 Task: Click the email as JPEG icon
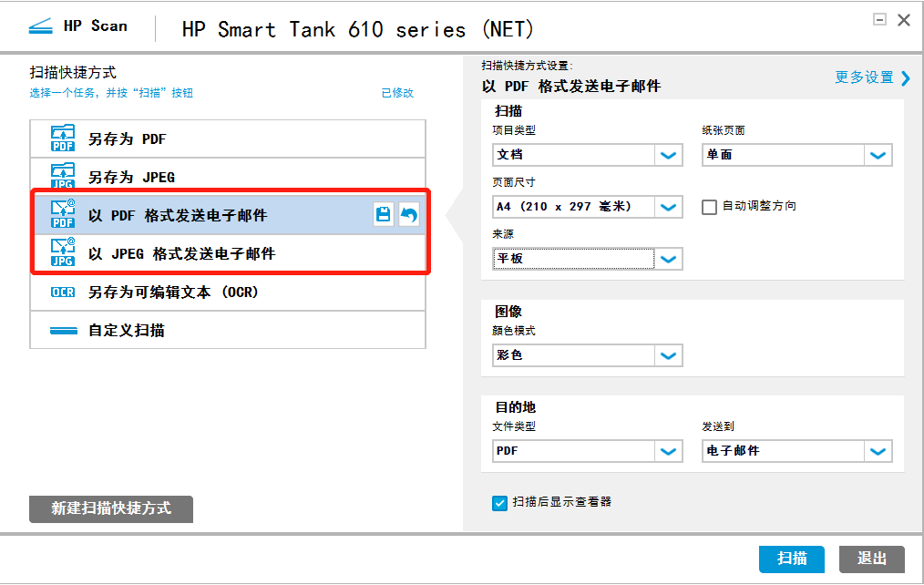63,252
